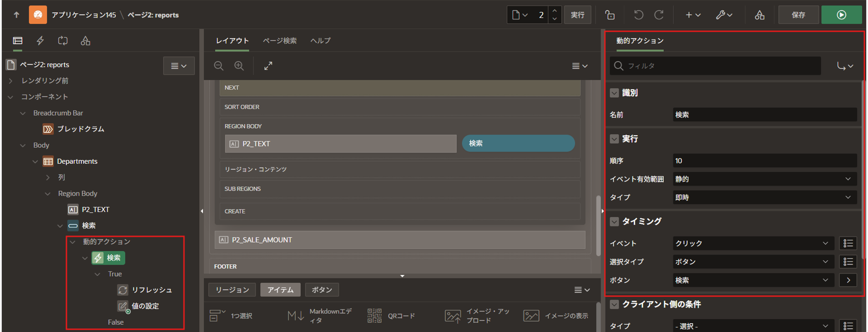Select the ボタン gallery tab
This screenshot has width=868, height=332.
322,290
